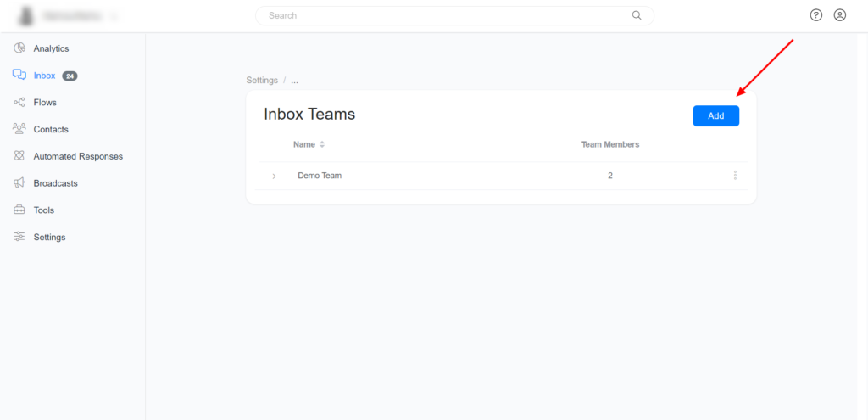Click the Settings sliders icon
The width and height of the screenshot is (868, 420).
19,237
